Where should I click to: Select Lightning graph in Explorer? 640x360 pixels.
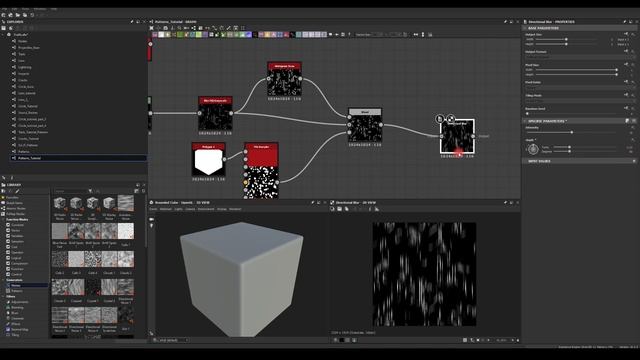[x=24, y=67]
